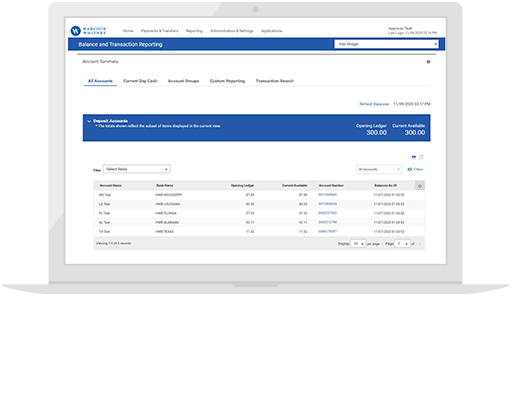Open the Payments & Transfers menu
Image resolution: width=512 pixels, height=400 pixels.
pos(160,31)
